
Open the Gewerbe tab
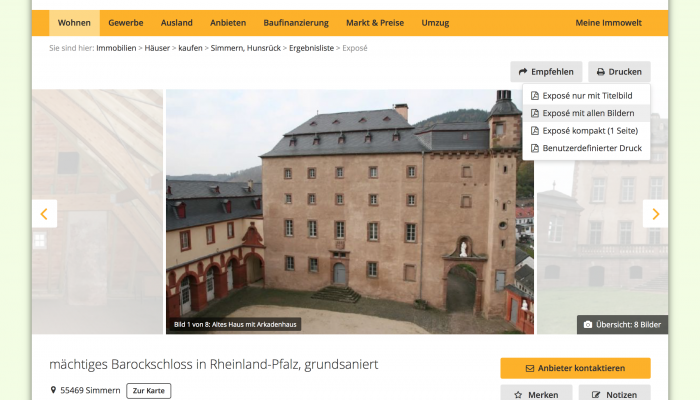coord(126,23)
